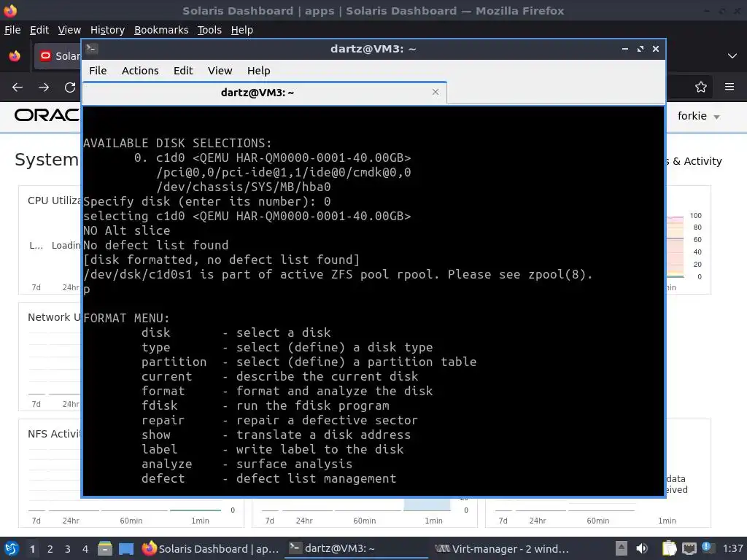Image resolution: width=747 pixels, height=560 pixels.
Task: Click the Oracle logo in dashboard
Action: pyautogui.click(x=47, y=115)
